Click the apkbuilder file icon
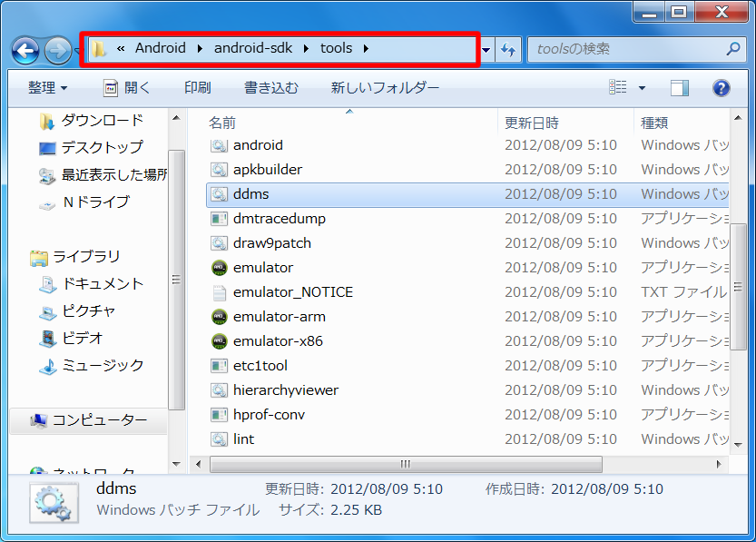 pos(219,170)
